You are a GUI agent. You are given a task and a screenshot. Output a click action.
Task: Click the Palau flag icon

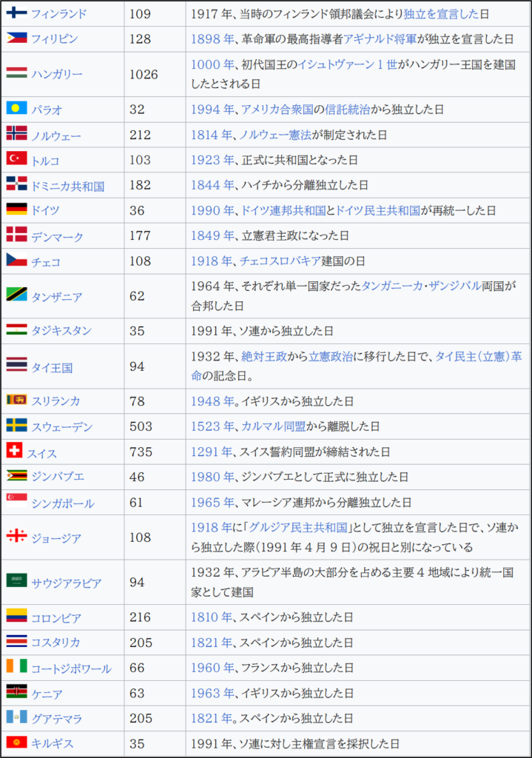coord(16,108)
